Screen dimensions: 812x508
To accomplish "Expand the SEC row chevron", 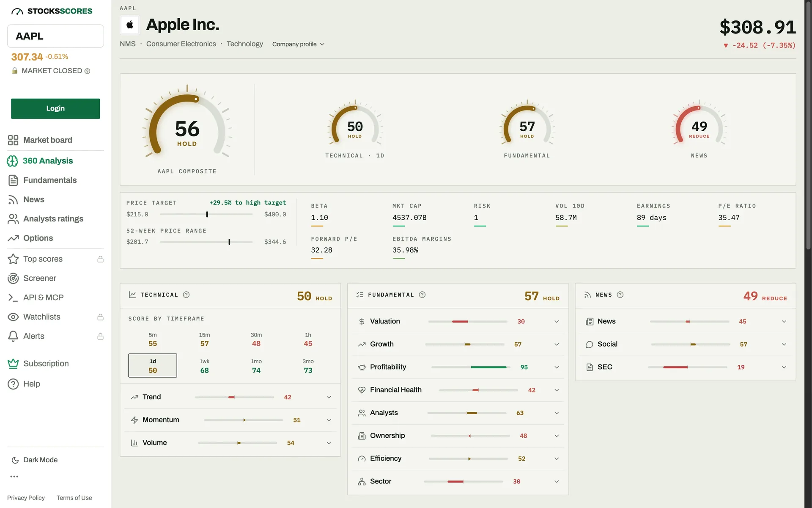I will coord(784,367).
